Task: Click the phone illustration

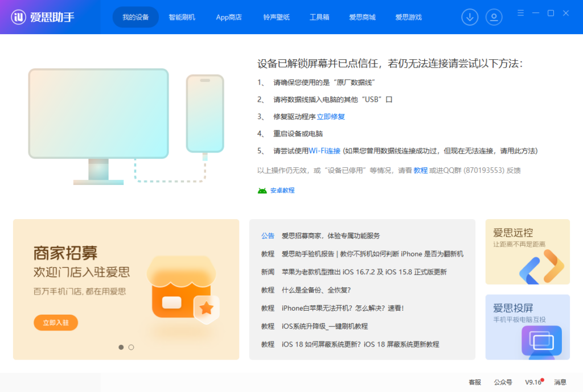Action: tap(205, 114)
